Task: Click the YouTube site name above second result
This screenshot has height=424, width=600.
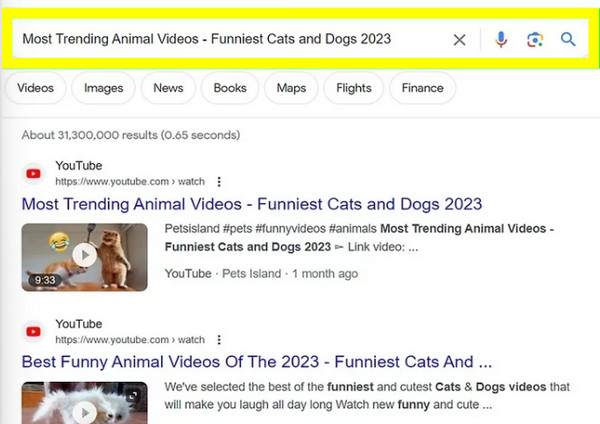Action: [x=79, y=324]
